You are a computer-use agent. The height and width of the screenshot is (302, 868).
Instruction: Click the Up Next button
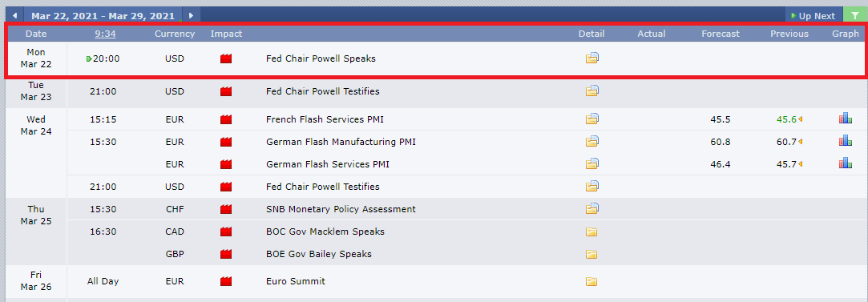click(x=813, y=16)
